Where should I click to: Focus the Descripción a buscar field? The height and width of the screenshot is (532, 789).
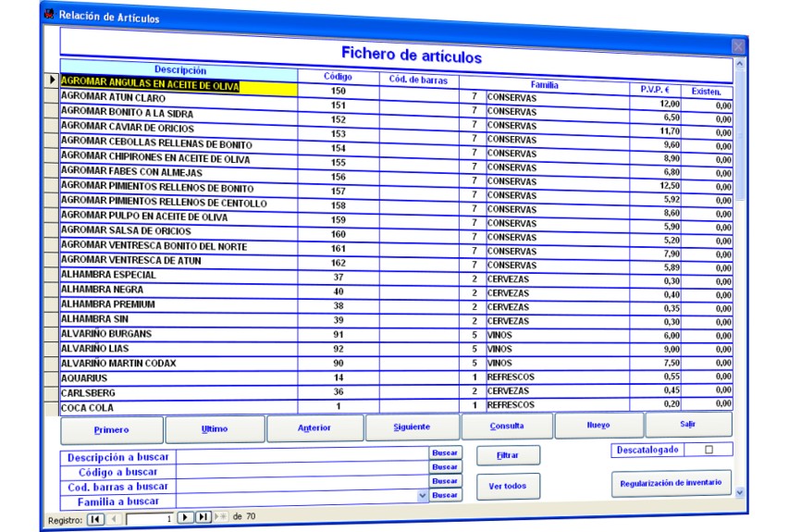coord(302,455)
